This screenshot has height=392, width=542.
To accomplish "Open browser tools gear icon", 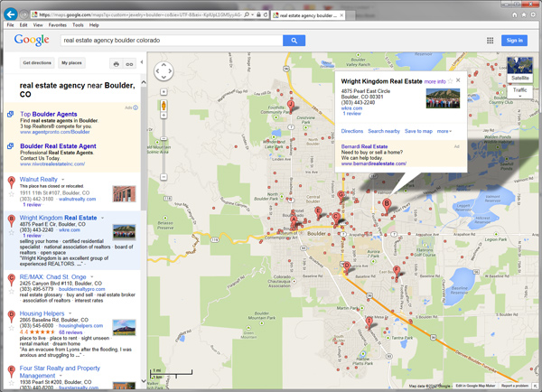I will point(534,14).
